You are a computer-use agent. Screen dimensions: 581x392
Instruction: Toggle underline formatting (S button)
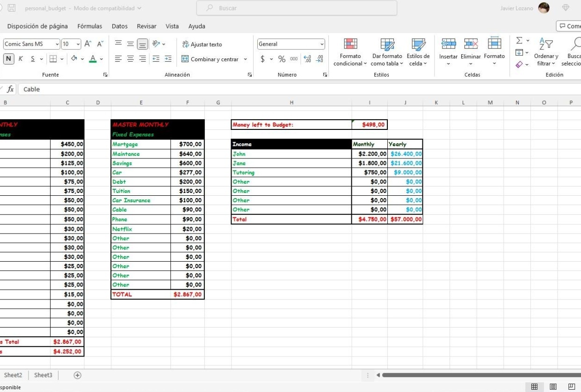click(33, 59)
